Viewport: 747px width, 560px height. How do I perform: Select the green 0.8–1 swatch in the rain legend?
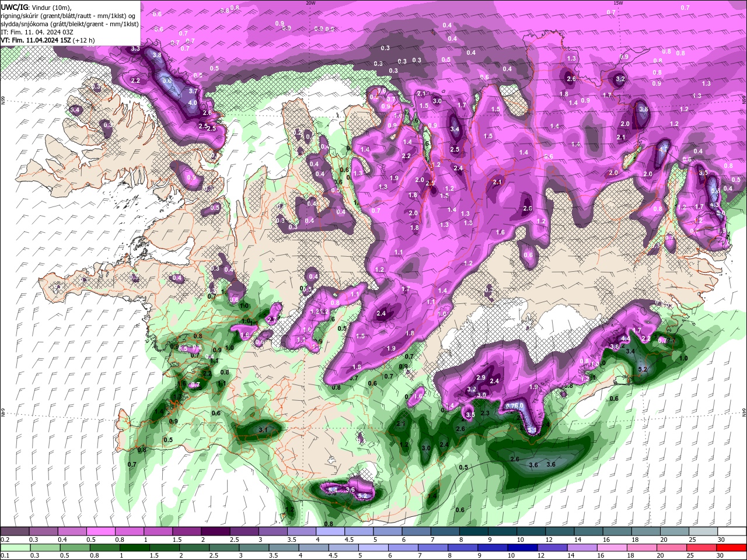pos(104,547)
